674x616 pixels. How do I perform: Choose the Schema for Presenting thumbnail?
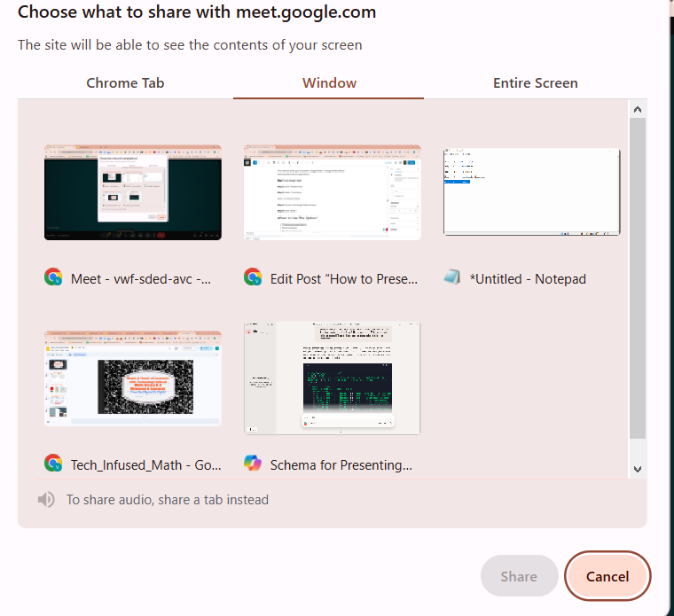(333, 378)
